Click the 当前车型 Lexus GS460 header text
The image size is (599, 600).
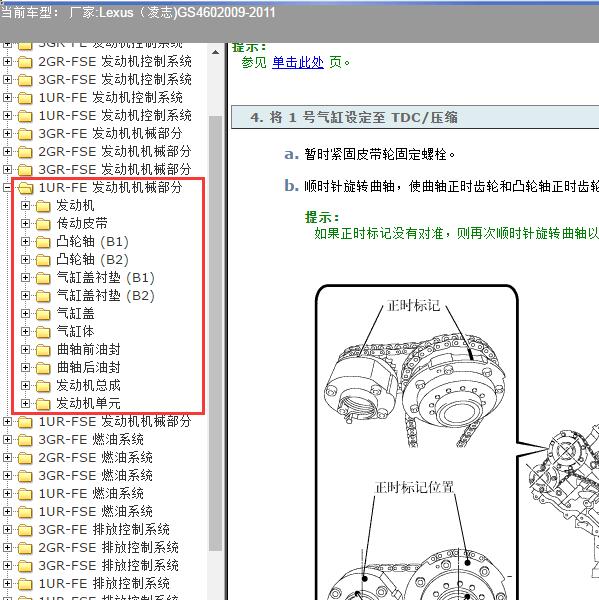(138, 13)
